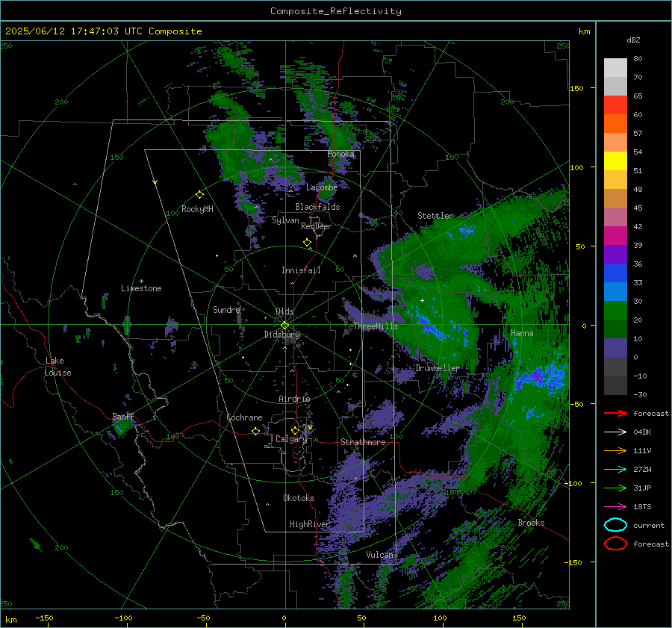Image resolution: width=672 pixels, height=628 pixels.
Task: Click -100 on the right km axis
Action: tap(573, 483)
